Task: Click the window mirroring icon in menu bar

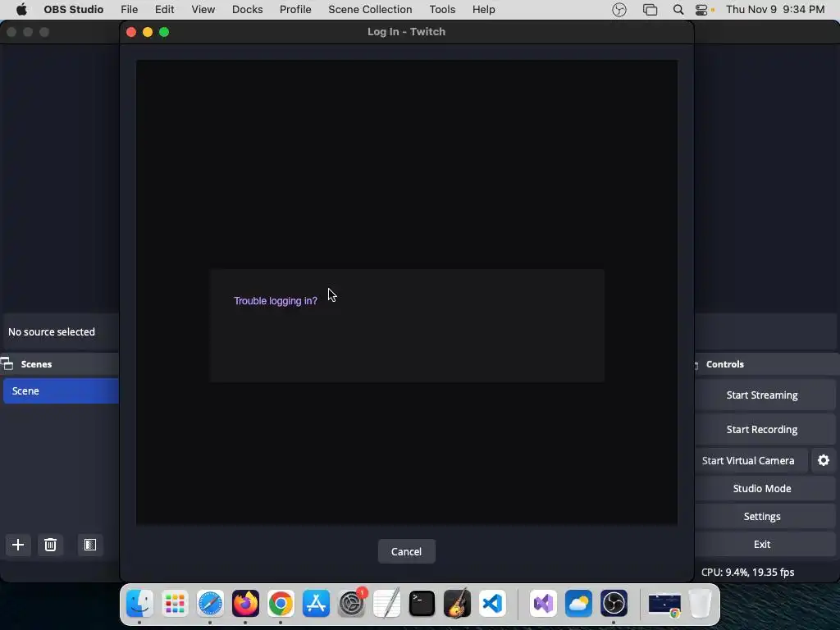Action: [x=650, y=10]
